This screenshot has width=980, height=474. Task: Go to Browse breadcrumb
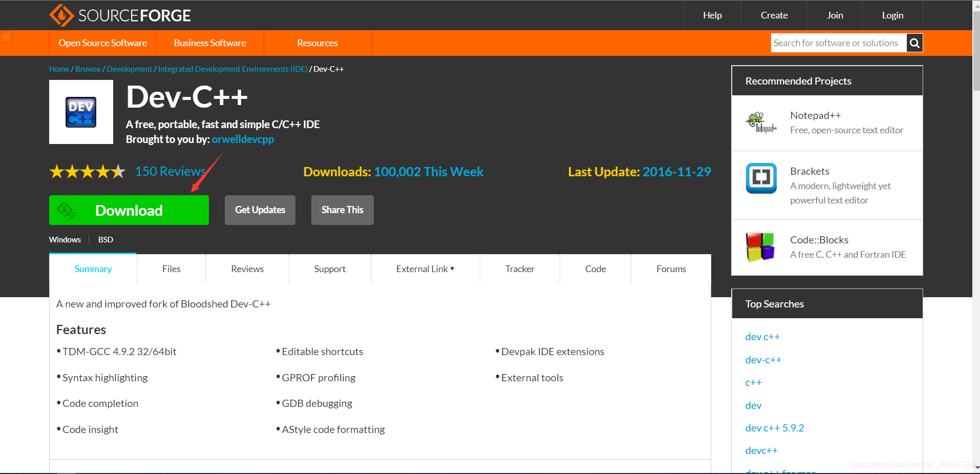tap(88, 69)
